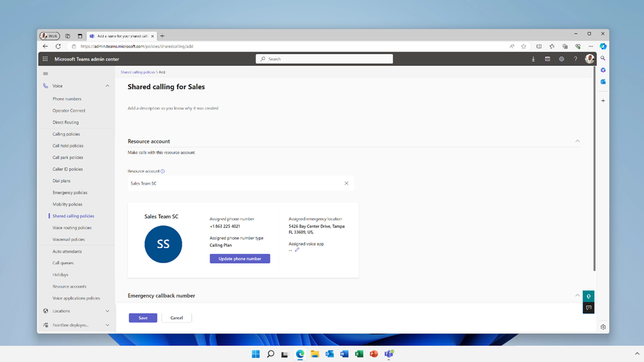Viewport: 644px width, 362px height.
Task: Open Holidays page
Action: [61, 275]
